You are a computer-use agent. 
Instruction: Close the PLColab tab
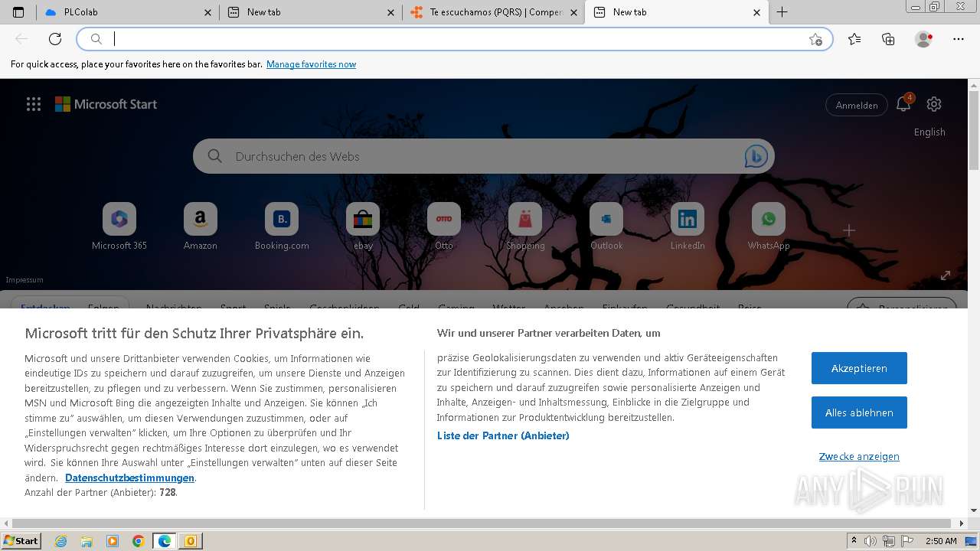pyautogui.click(x=208, y=12)
